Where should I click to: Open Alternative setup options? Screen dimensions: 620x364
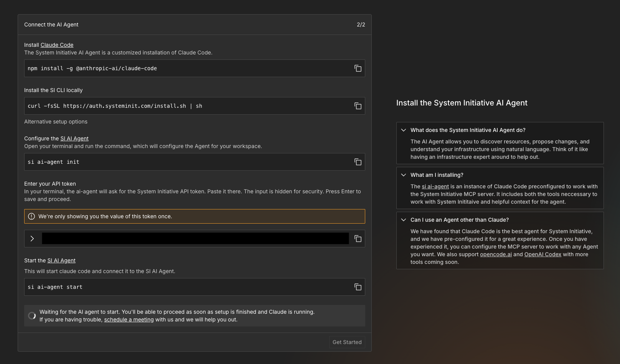click(56, 122)
